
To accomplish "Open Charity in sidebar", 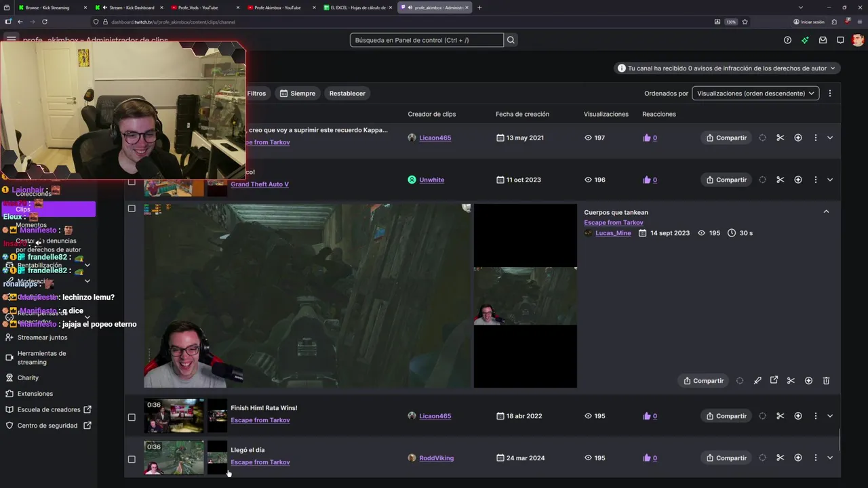I will (28, 378).
